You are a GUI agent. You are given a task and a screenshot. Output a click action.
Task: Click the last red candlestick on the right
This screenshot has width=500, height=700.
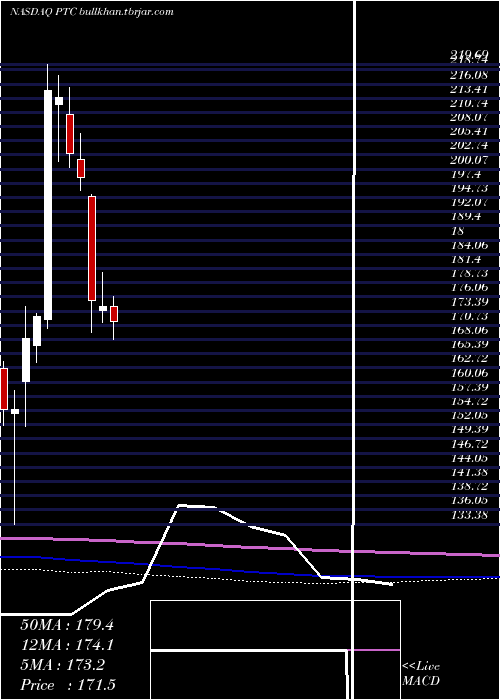point(114,314)
